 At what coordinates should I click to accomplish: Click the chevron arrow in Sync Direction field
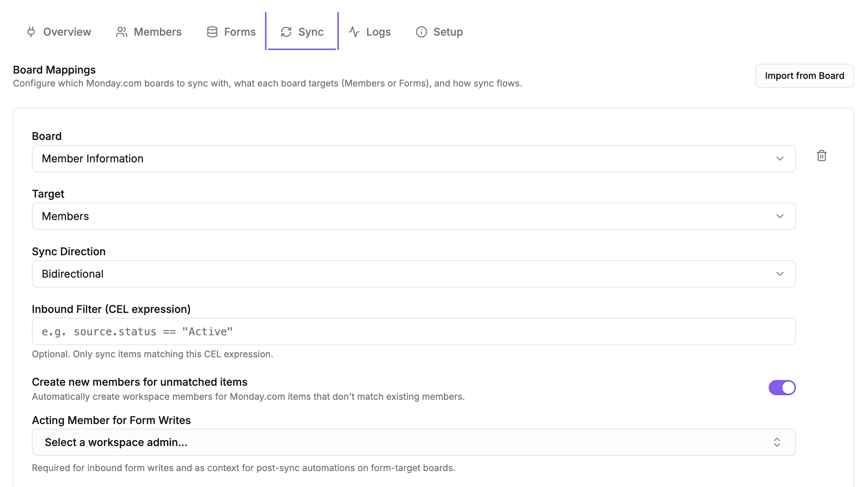point(780,274)
